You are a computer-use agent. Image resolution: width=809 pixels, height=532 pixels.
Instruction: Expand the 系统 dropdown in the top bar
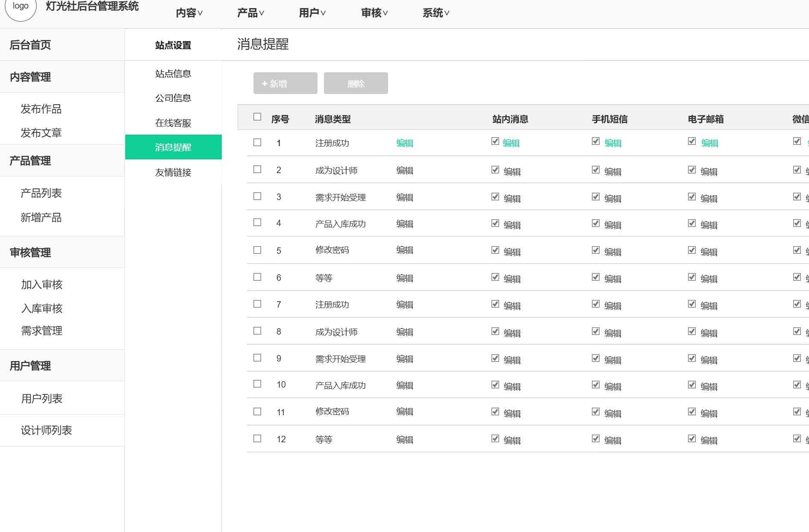(x=435, y=13)
